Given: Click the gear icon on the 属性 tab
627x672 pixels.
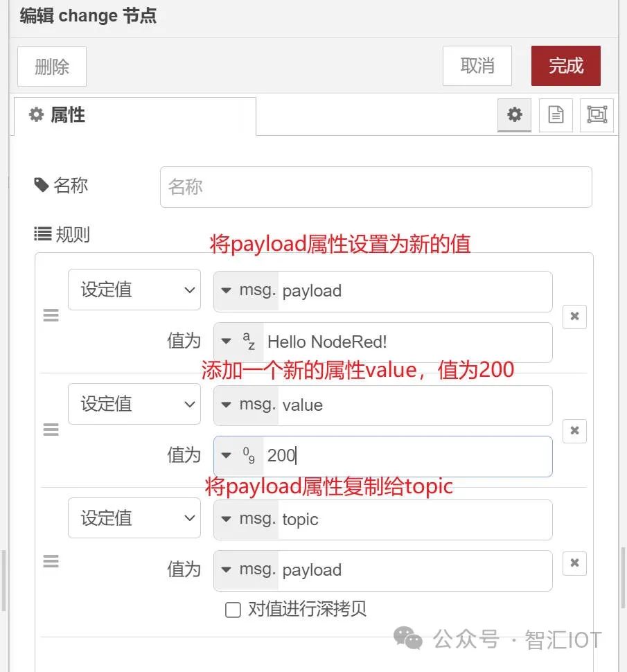Looking at the screenshot, I should 35,115.
